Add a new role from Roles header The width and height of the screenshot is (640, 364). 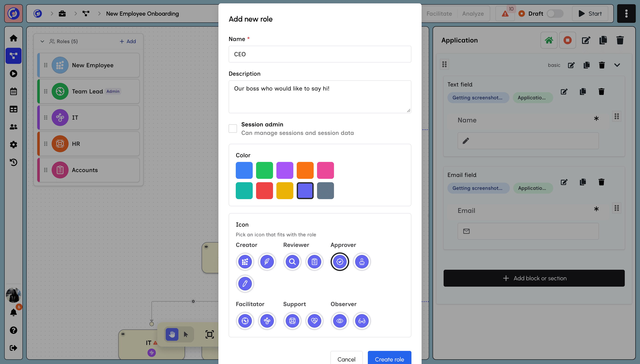coord(128,41)
